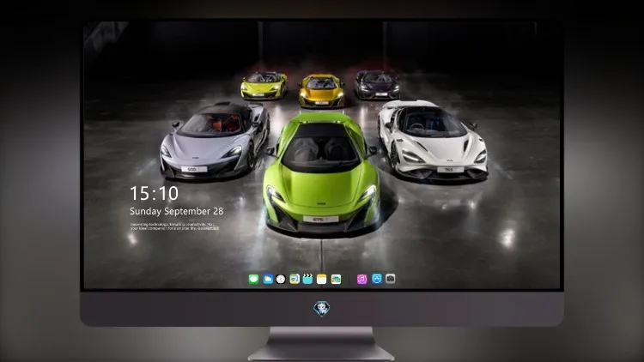Launch the pink Music app in dock
Viewport: 644px width, 362px height.
361,279
